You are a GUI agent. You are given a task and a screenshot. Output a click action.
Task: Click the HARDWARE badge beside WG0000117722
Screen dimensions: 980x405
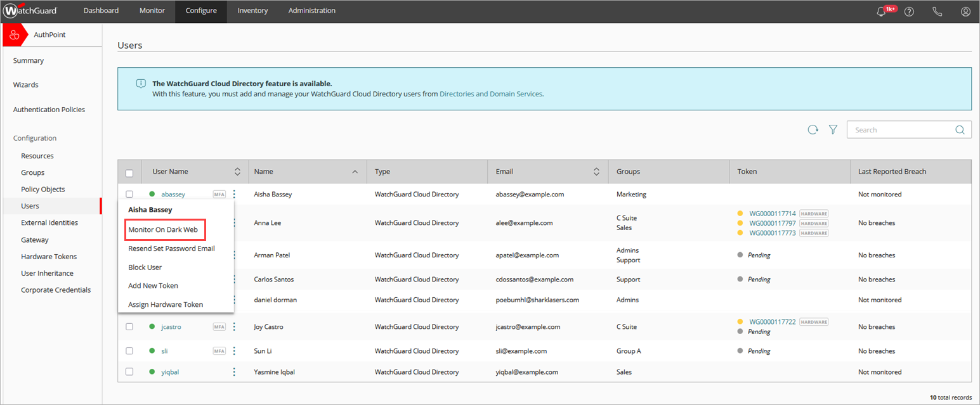pyautogui.click(x=814, y=322)
